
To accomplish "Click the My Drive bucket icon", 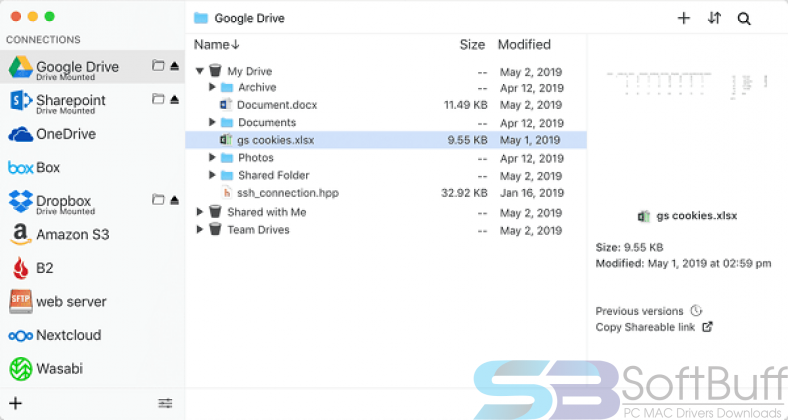I will [215, 70].
